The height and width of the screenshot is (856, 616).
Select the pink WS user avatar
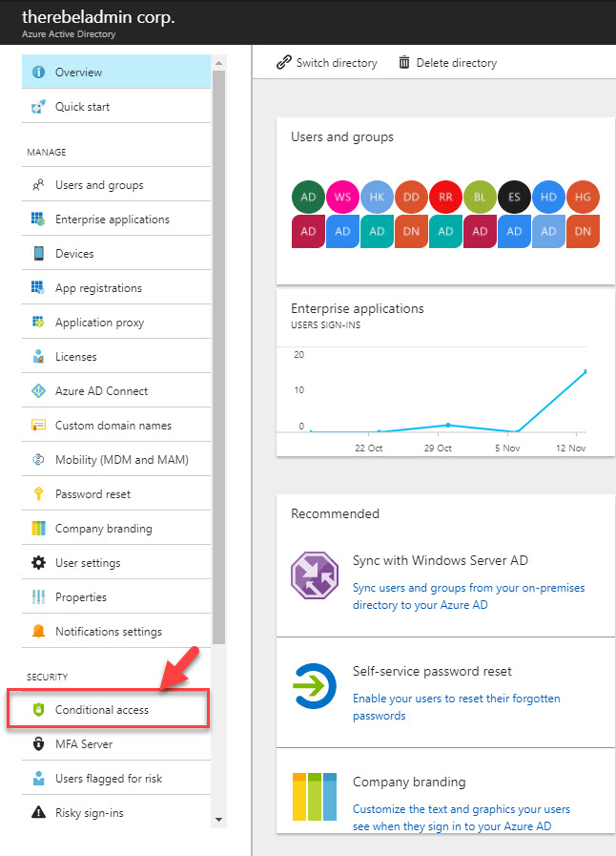pos(342,197)
